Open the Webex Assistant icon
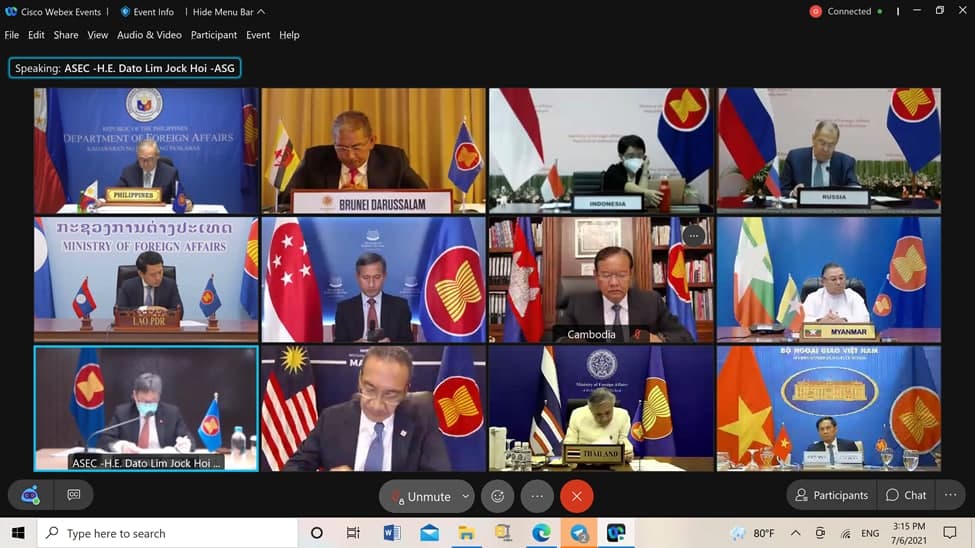Viewport: 975px width, 548px height. pos(30,495)
